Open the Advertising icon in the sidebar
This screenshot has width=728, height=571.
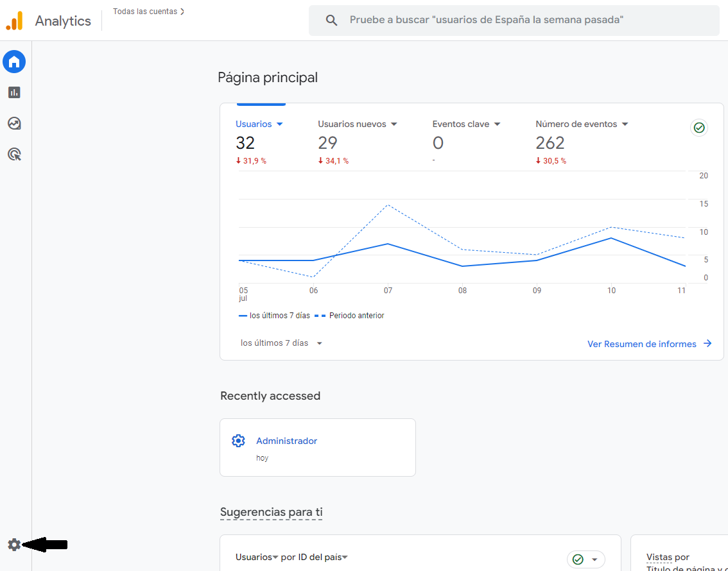point(14,154)
